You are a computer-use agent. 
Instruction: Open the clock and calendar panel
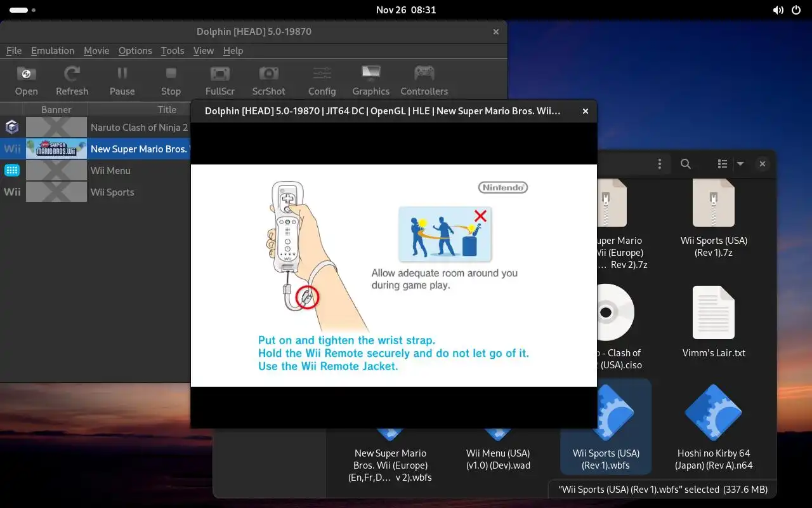pyautogui.click(x=406, y=10)
